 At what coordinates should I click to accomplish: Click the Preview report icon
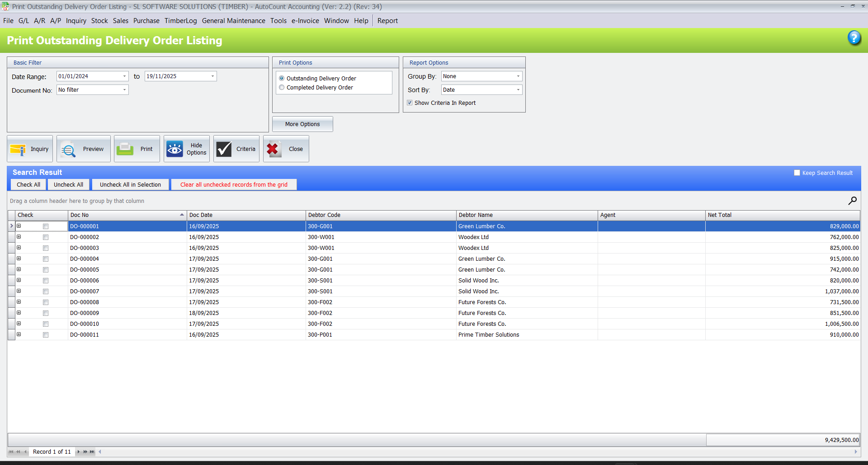[x=83, y=149]
